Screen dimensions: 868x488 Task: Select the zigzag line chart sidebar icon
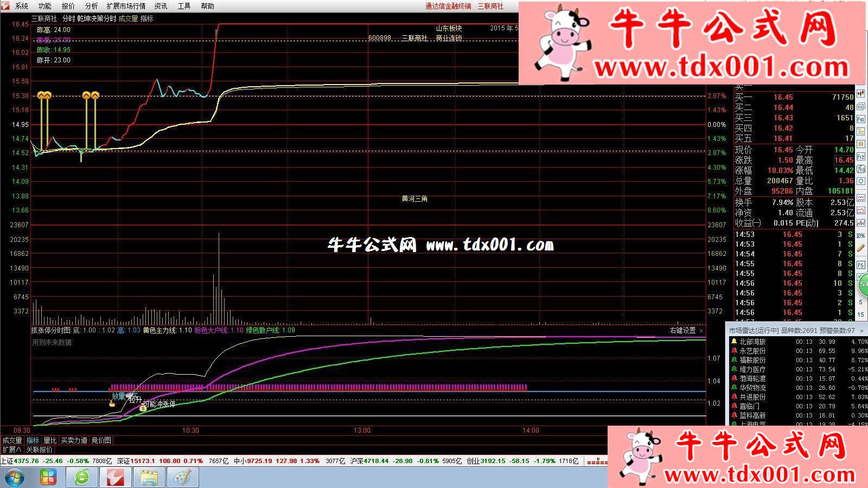point(860,222)
